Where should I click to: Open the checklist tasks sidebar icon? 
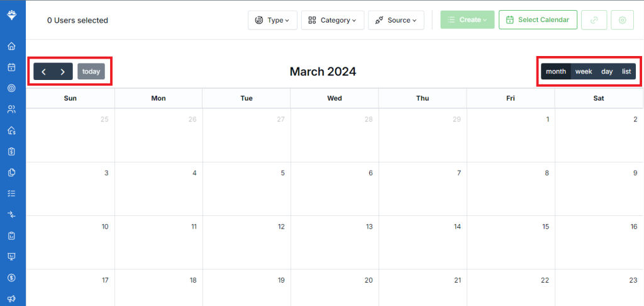[11, 193]
